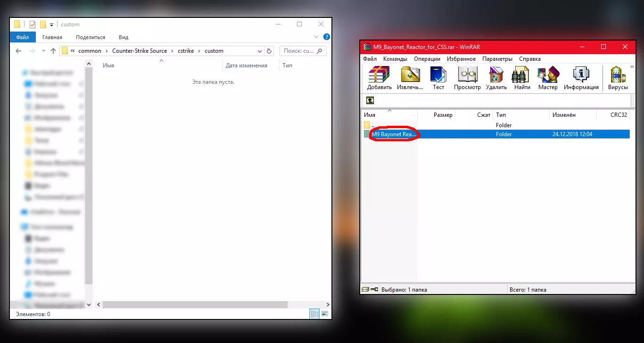Open the Файл tab in Explorer
644x343 pixels.
[23, 37]
